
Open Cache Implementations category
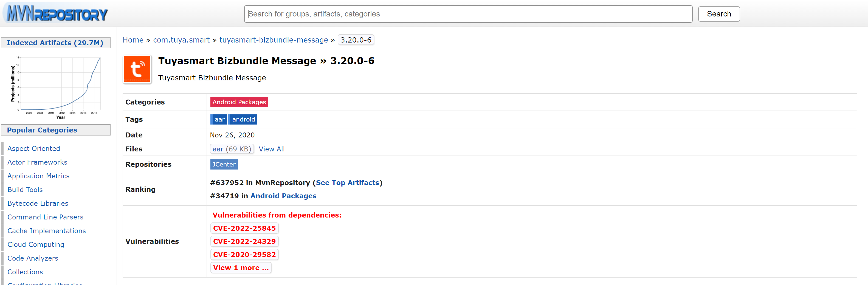[47, 231]
